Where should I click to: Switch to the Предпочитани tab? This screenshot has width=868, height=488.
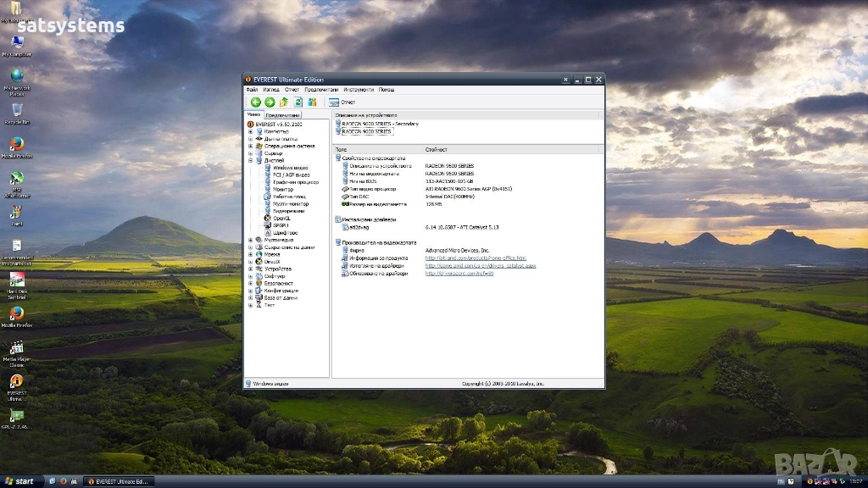point(282,115)
